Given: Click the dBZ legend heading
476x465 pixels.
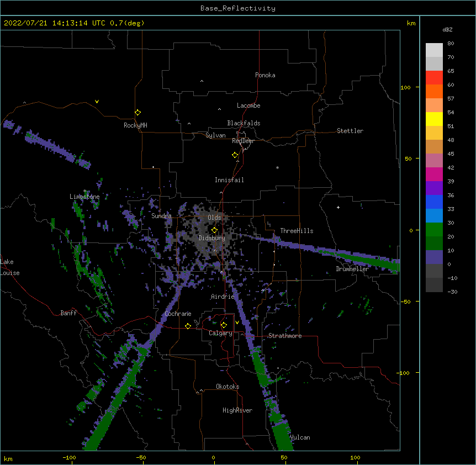Looking at the screenshot, I should coord(447,29).
